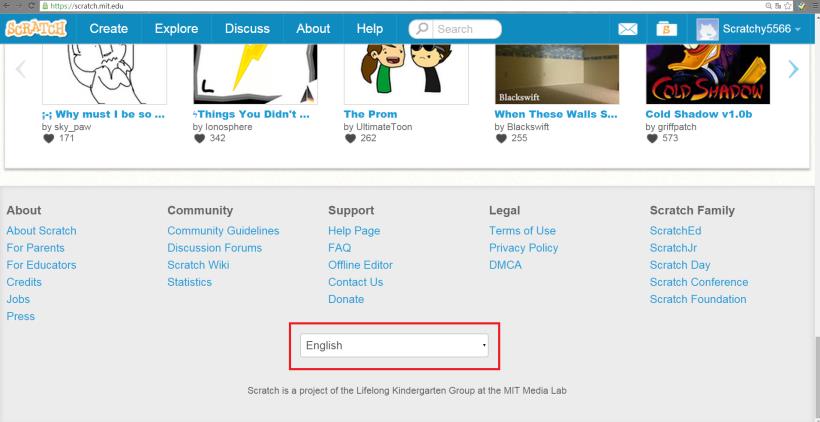Click the search magnifying glass icon
Viewport: 820px width, 422px height.
point(422,29)
